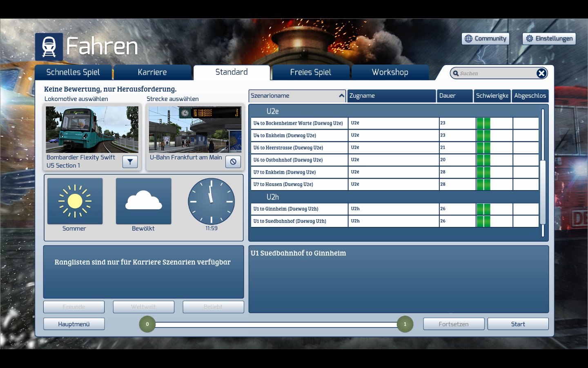Open Community via globe button
The image size is (588, 368).
coord(486,38)
